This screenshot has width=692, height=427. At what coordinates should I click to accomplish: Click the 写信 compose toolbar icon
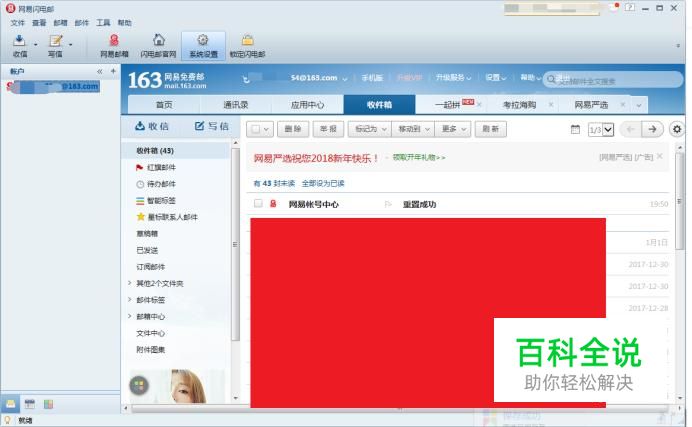[x=55, y=46]
